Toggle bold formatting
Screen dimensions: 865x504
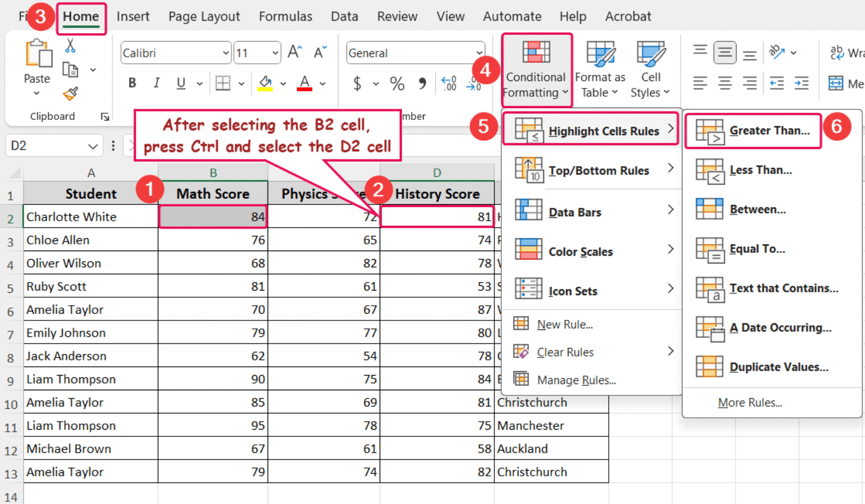[x=132, y=83]
